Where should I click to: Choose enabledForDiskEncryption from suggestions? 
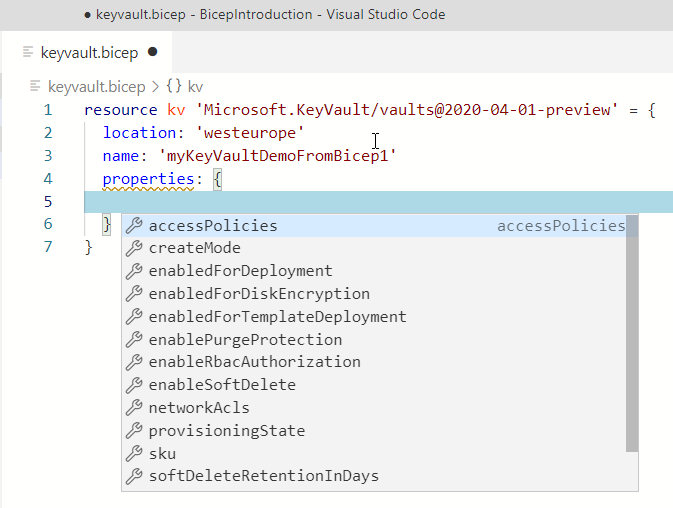pyautogui.click(x=259, y=294)
